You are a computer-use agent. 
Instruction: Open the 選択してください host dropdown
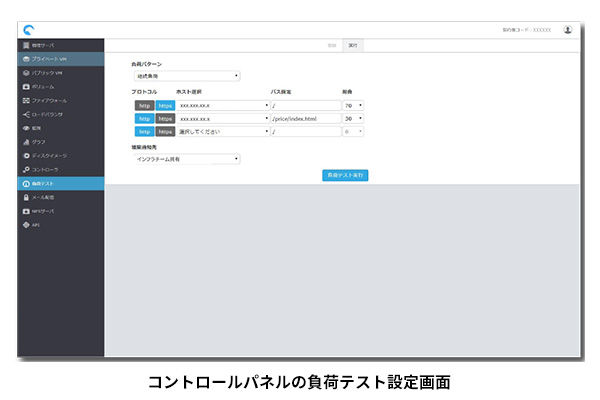pyautogui.click(x=222, y=131)
